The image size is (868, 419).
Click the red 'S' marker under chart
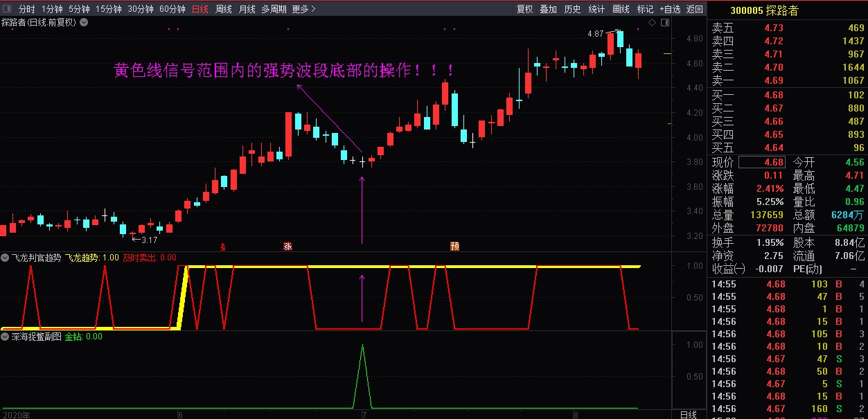(x=222, y=246)
